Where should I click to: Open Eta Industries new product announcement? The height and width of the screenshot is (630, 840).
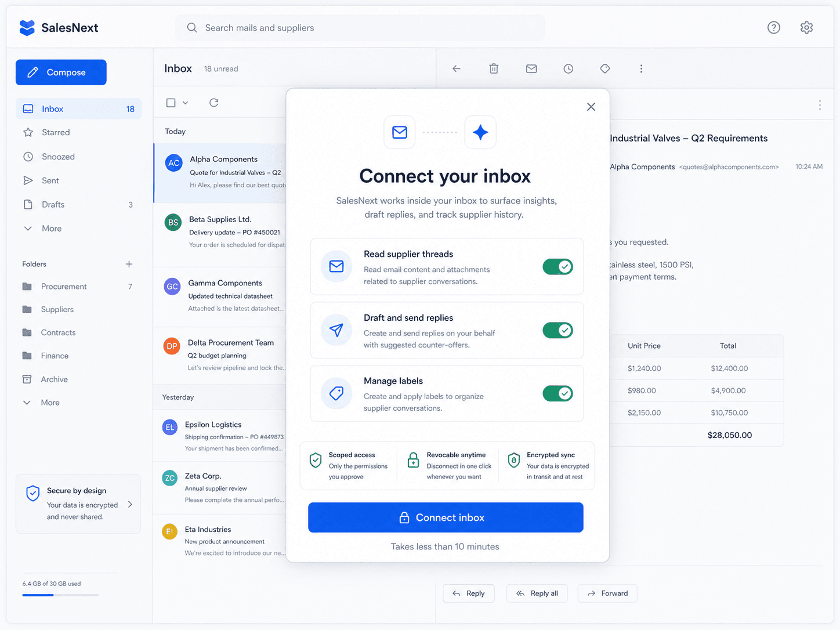pyautogui.click(x=220, y=541)
